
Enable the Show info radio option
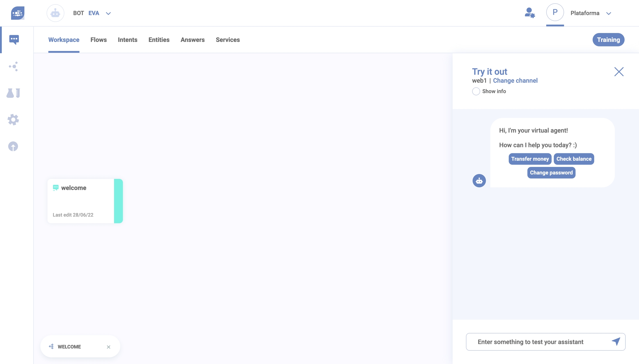476,91
